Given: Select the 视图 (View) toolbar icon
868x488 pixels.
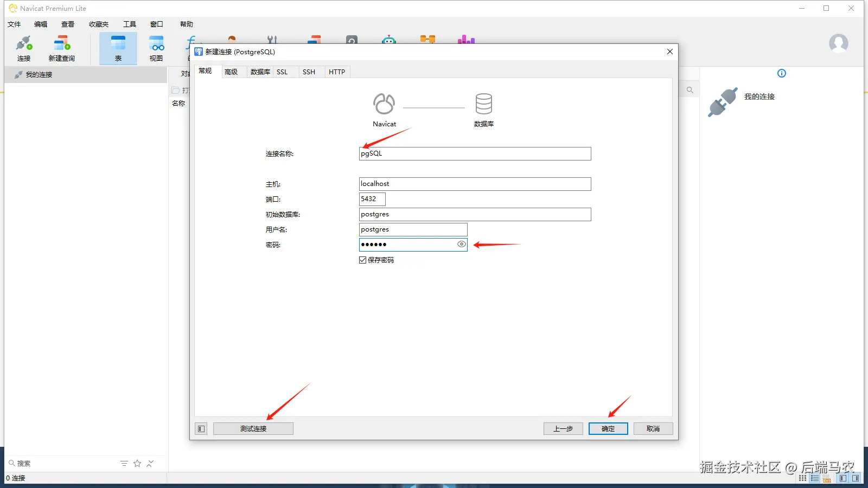Looking at the screenshot, I should tap(156, 48).
